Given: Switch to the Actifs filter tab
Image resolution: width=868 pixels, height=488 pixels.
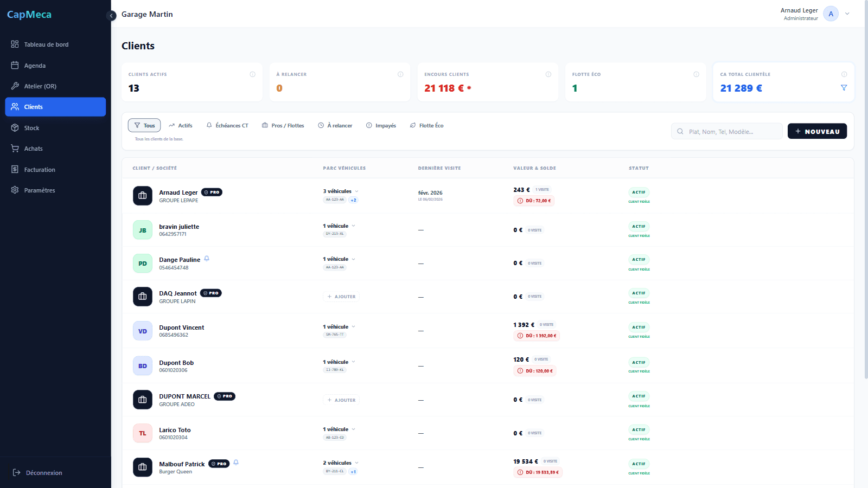Looking at the screenshot, I should (181, 125).
